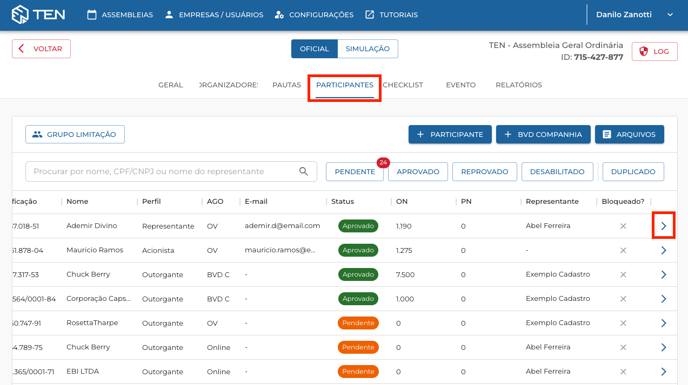Click the Representante column header

[x=552, y=201]
